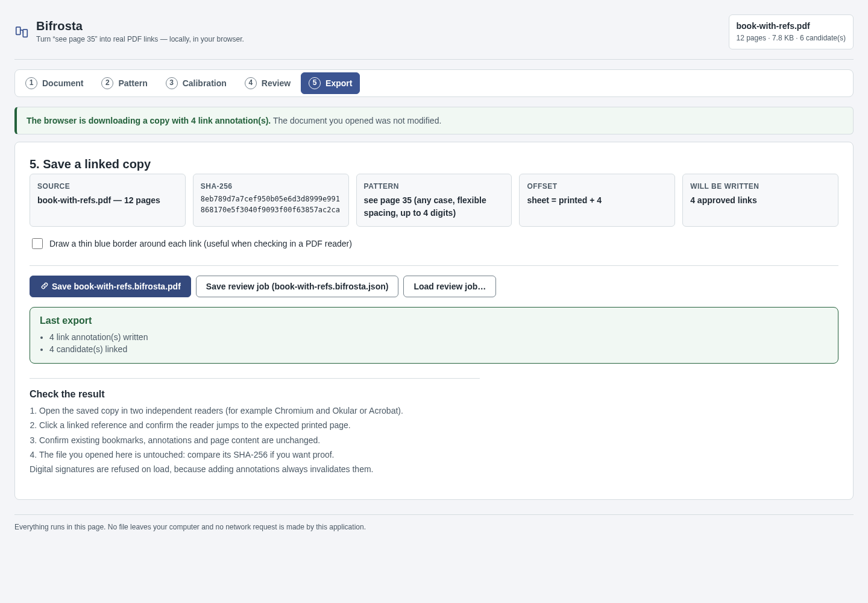Save book-with-refs.bifrosta.pdf linked copy
Screen dimensions: 868x603
tap(110, 286)
